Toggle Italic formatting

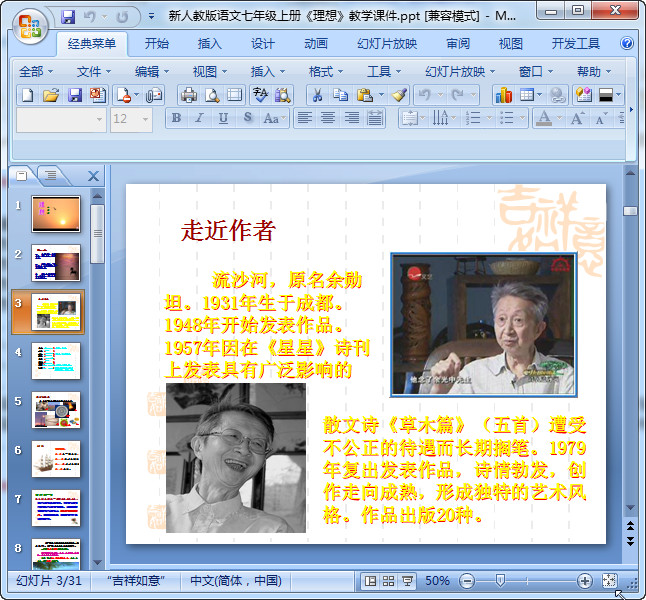click(199, 118)
